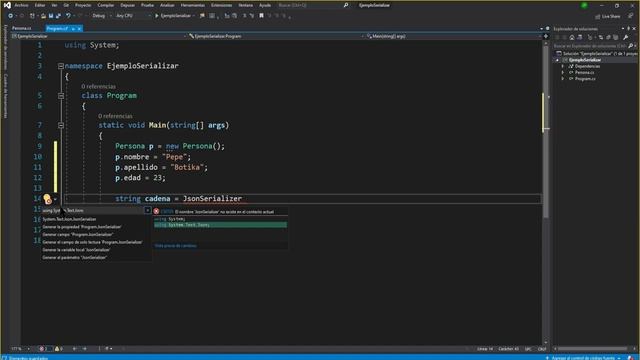Open the Main(string[] args) member dropdown
The width and height of the screenshot is (640, 360).
click(453, 36)
